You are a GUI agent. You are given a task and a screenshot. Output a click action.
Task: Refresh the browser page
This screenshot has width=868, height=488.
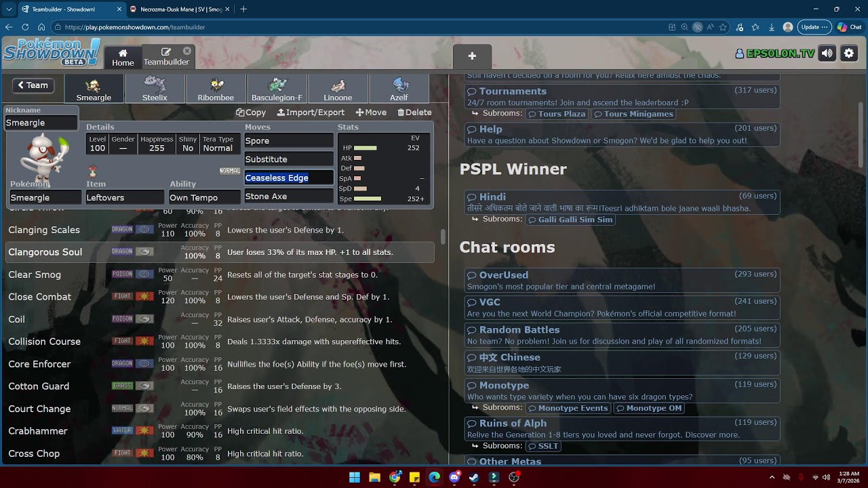coord(25,27)
